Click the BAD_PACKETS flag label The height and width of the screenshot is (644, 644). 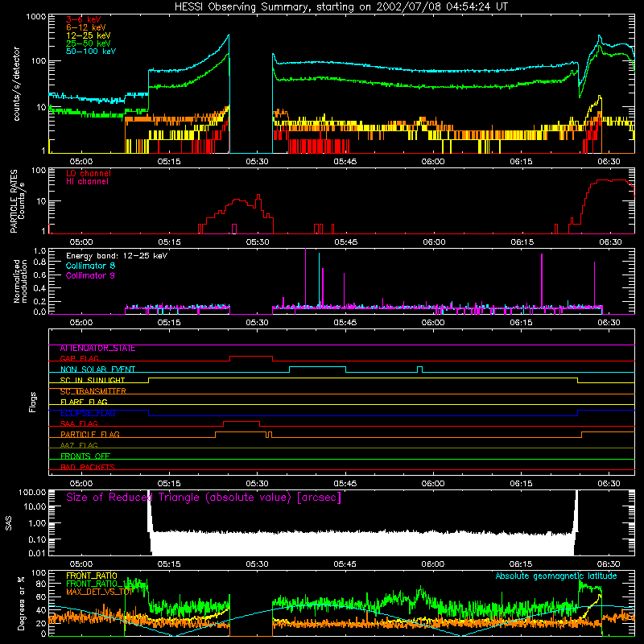(x=88, y=467)
